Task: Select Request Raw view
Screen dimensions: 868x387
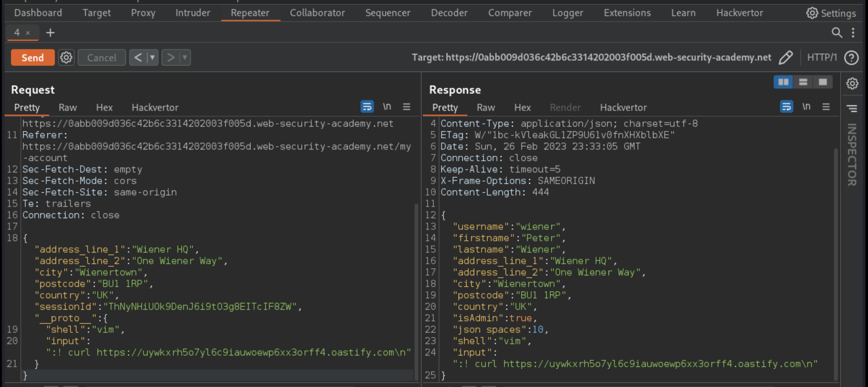Action: (67, 108)
